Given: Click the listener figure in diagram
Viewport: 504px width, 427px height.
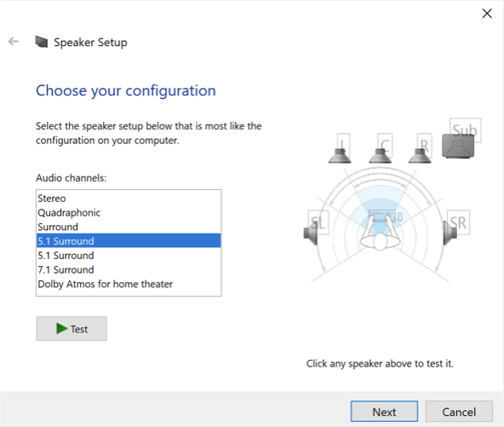Looking at the screenshot, I should click(x=381, y=233).
